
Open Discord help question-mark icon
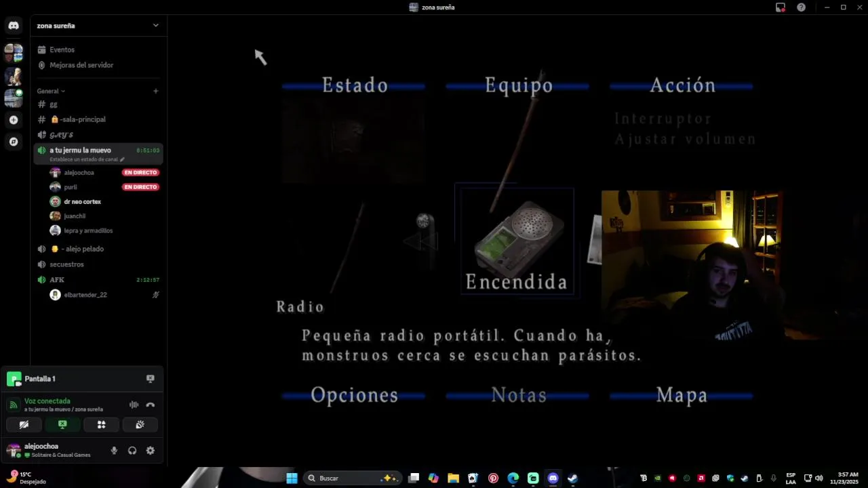click(802, 7)
